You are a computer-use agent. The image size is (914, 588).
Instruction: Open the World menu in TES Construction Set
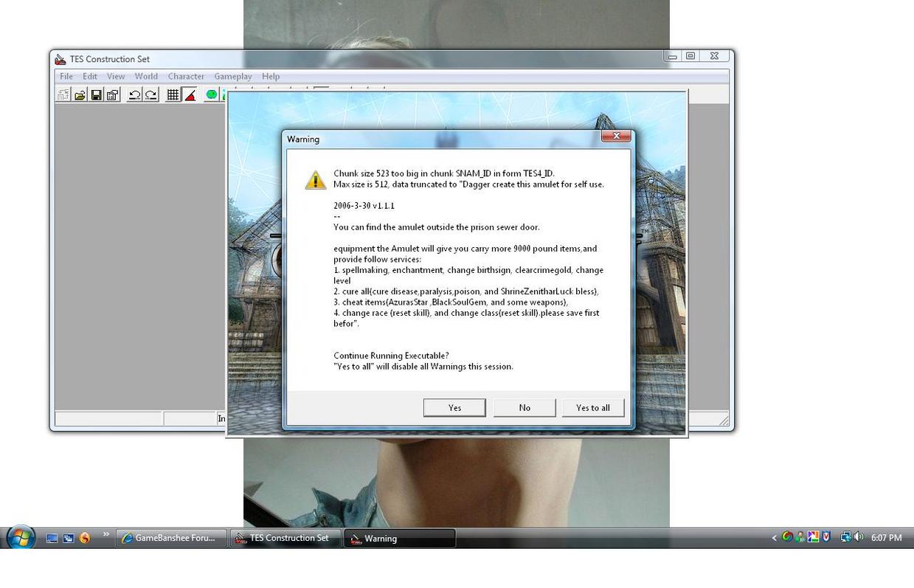coord(146,76)
